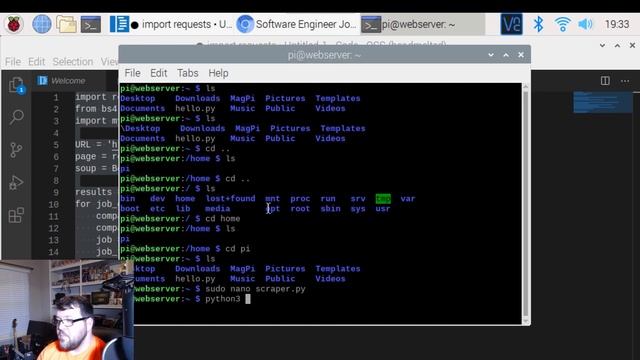Click the 19:33 clock
Screen dimensions: 640x360
coord(617,24)
